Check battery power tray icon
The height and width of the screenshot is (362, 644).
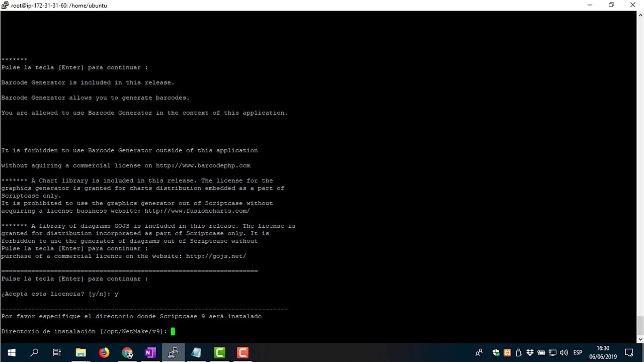(x=541, y=352)
